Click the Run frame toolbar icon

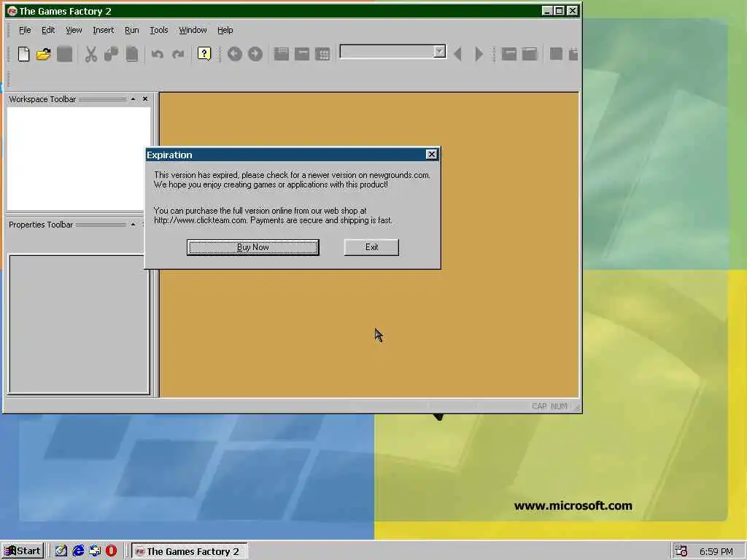coord(530,54)
